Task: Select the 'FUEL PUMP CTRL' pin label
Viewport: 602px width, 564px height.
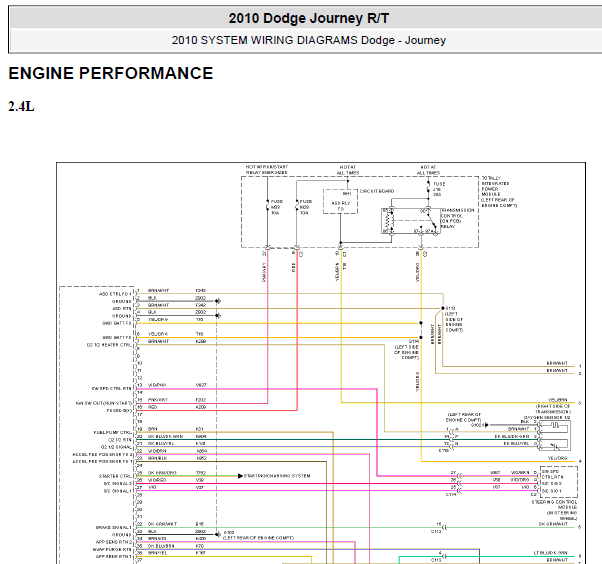Action: pos(112,432)
